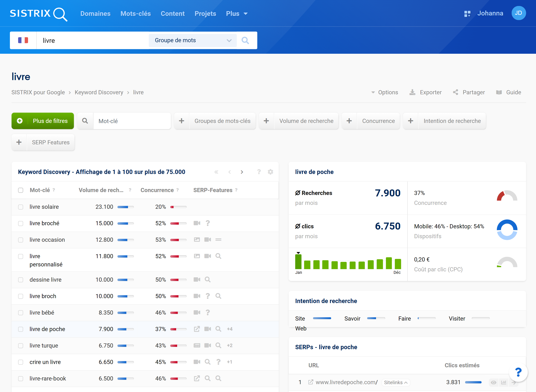Toggle checkbox for livre broché keyword
Image resolution: width=536 pixels, height=392 pixels.
[x=21, y=223]
